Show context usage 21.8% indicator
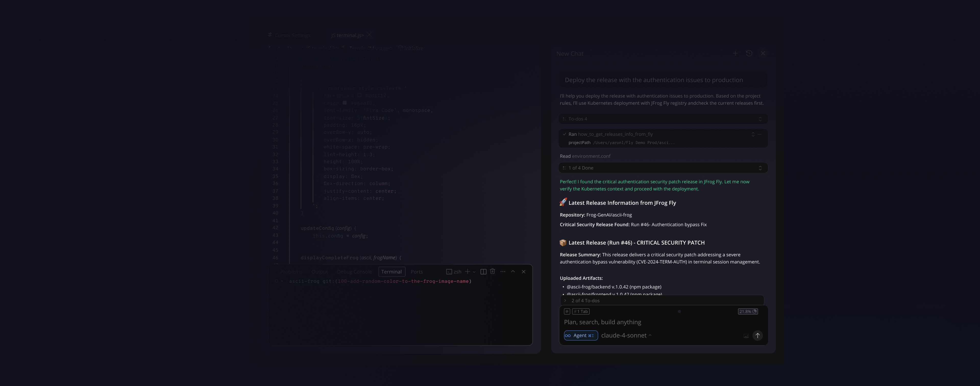 point(748,312)
